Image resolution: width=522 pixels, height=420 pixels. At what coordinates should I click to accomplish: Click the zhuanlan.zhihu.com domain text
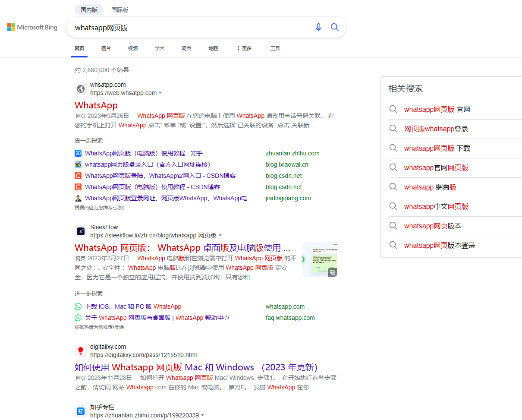tap(292, 153)
